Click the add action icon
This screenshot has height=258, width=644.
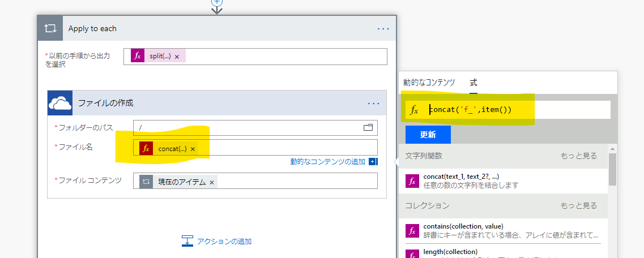click(x=187, y=241)
